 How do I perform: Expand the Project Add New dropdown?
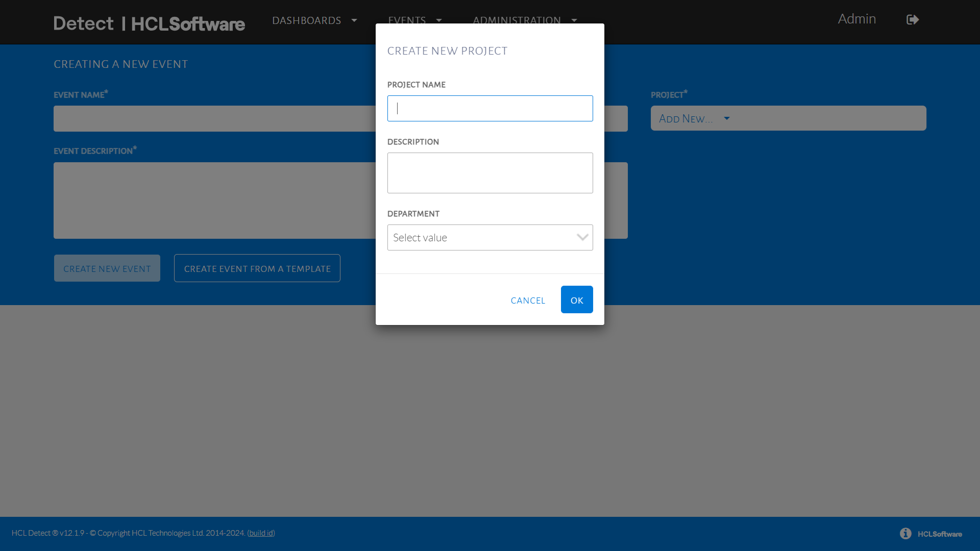click(x=694, y=119)
